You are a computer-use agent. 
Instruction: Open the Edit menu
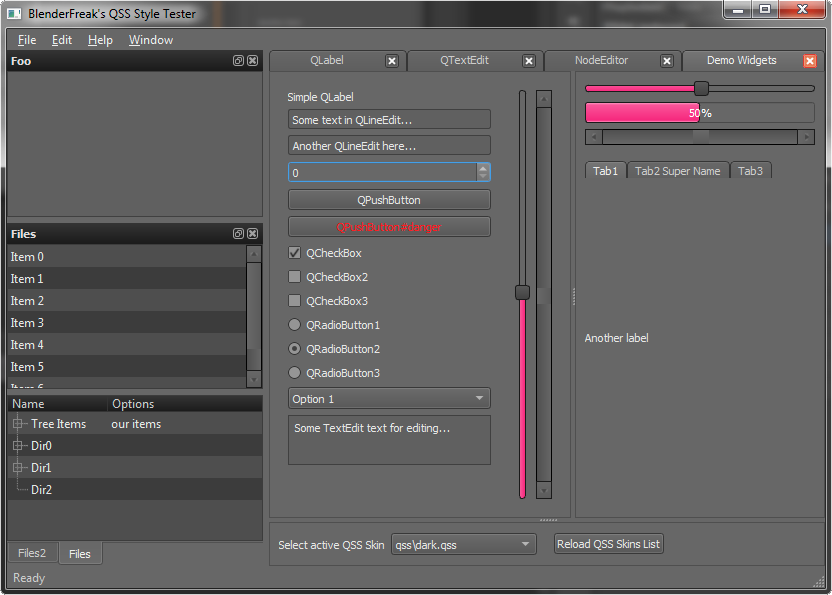pos(62,40)
